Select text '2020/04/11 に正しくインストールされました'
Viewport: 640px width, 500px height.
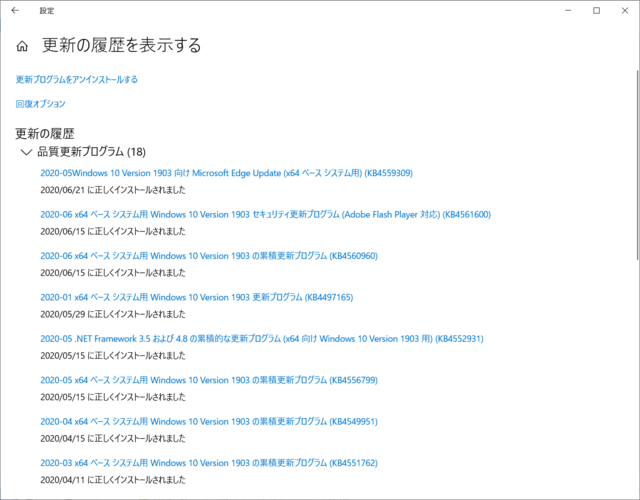[113, 480]
